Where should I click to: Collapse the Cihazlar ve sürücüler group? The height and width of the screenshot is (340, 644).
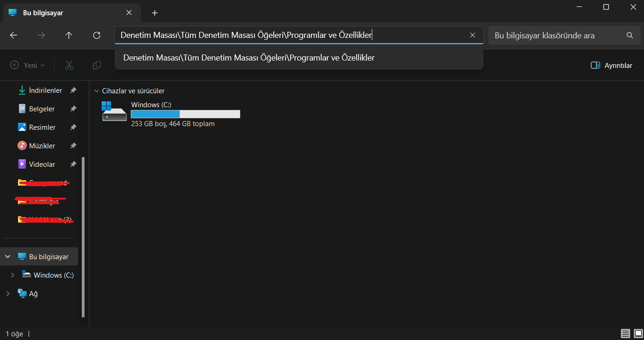(x=97, y=91)
